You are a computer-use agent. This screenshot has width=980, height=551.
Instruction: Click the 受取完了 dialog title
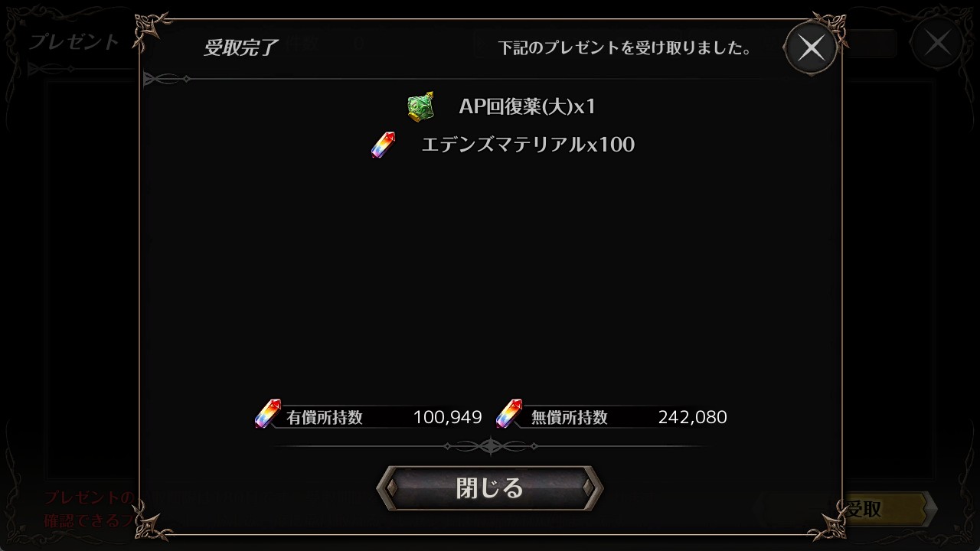coord(240,47)
